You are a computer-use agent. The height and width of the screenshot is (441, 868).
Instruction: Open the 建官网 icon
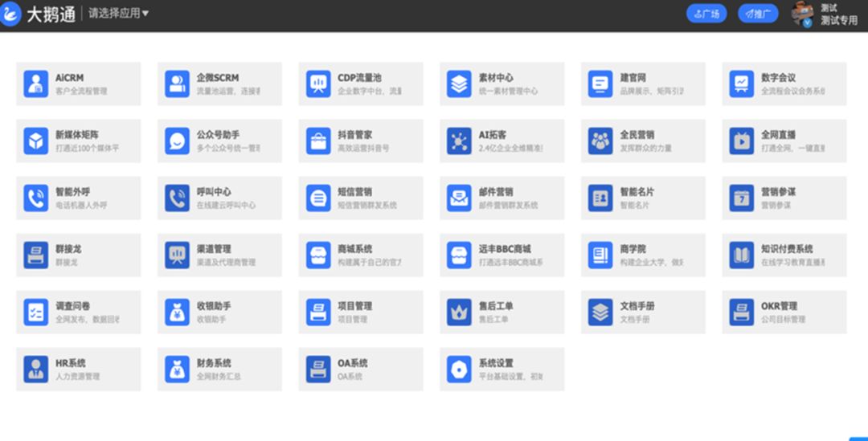(600, 84)
